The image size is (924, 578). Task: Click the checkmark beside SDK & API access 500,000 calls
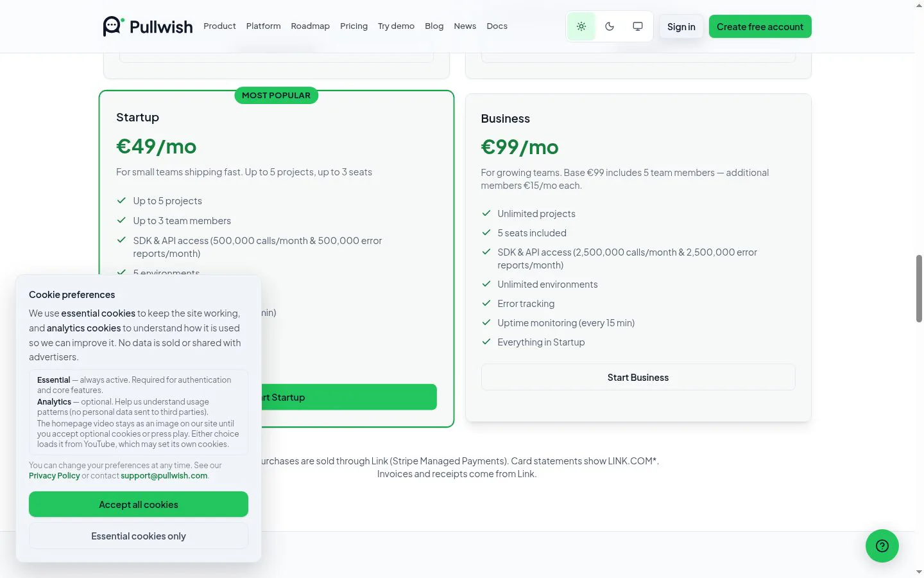121,240
